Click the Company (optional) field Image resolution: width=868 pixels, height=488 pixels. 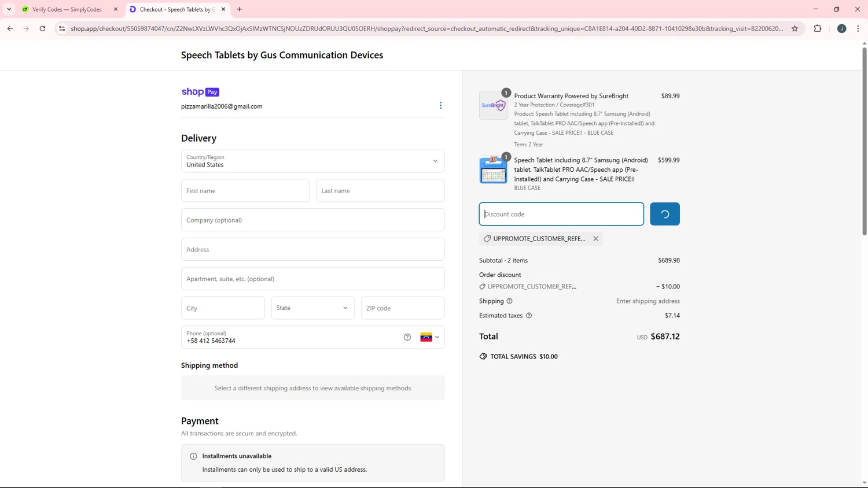pyautogui.click(x=312, y=220)
